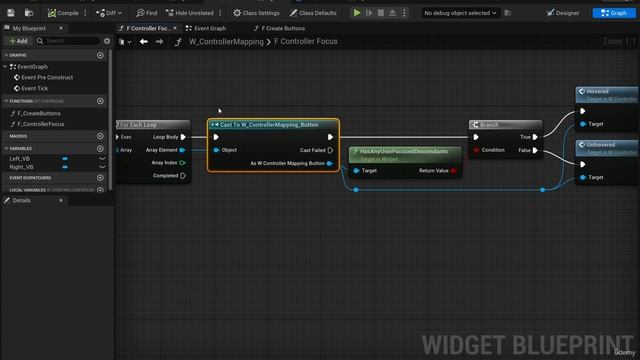Open the Diff dropdown

pos(109,13)
